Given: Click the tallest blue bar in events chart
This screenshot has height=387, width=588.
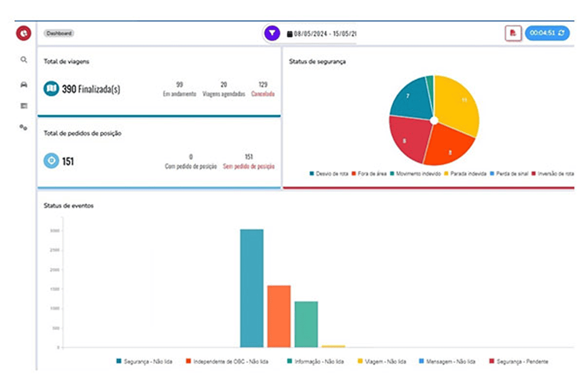Looking at the screenshot, I should pyautogui.click(x=252, y=288).
